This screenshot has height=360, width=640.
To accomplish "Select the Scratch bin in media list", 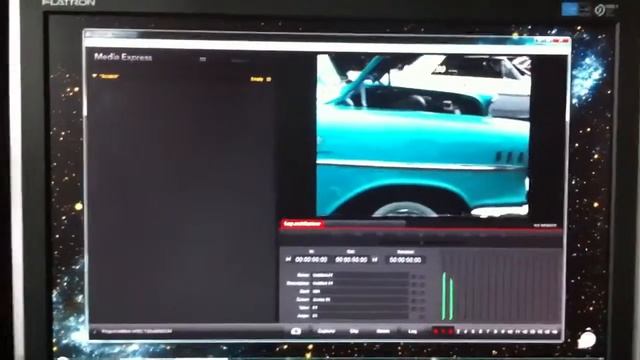I will [x=109, y=76].
